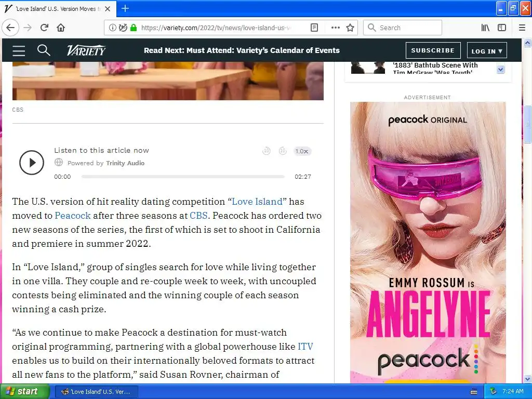Click the Trinity Audio globe icon

58,162
